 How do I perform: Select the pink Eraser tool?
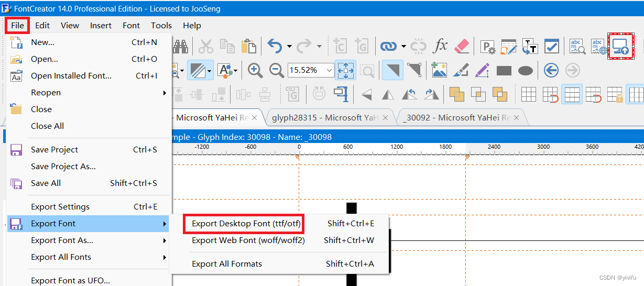(462, 46)
